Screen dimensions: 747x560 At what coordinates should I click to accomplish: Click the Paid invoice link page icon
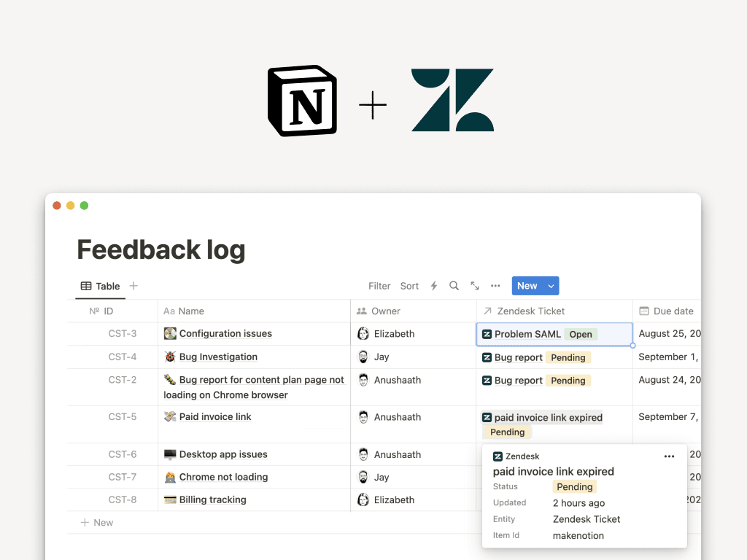coord(170,416)
